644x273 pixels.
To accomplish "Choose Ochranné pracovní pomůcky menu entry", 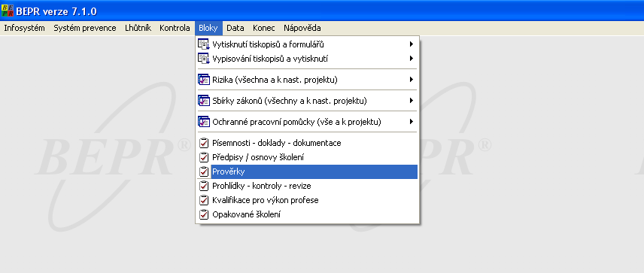I will (307, 122).
